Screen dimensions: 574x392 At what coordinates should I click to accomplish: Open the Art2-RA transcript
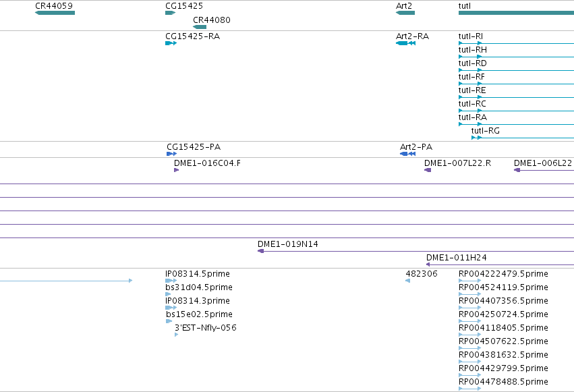405,43
